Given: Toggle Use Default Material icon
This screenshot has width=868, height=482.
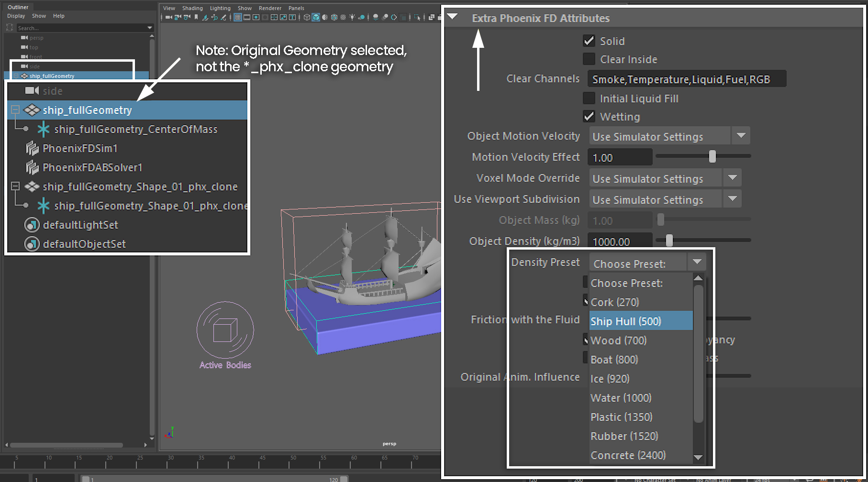Looking at the screenshot, I should 325,17.
